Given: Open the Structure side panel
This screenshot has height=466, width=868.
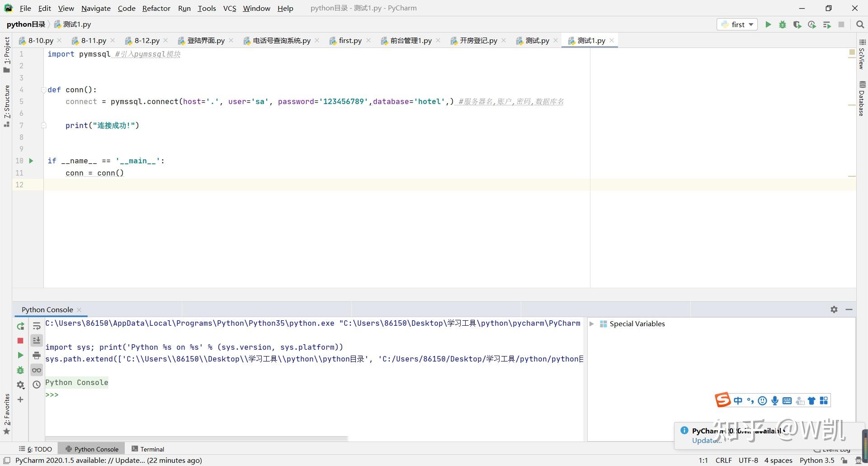Looking at the screenshot, I should click(x=7, y=106).
